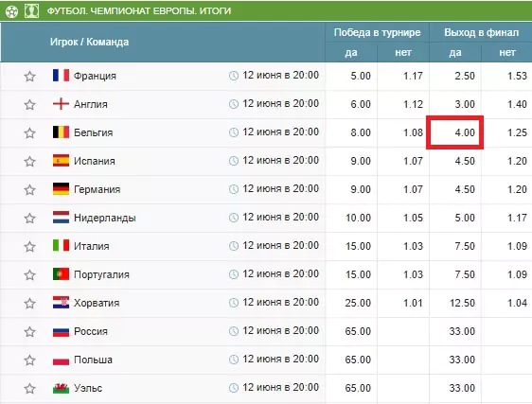Click the clock icon in Хорватия row
The width and height of the screenshot is (532, 404).
(x=234, y=303)
